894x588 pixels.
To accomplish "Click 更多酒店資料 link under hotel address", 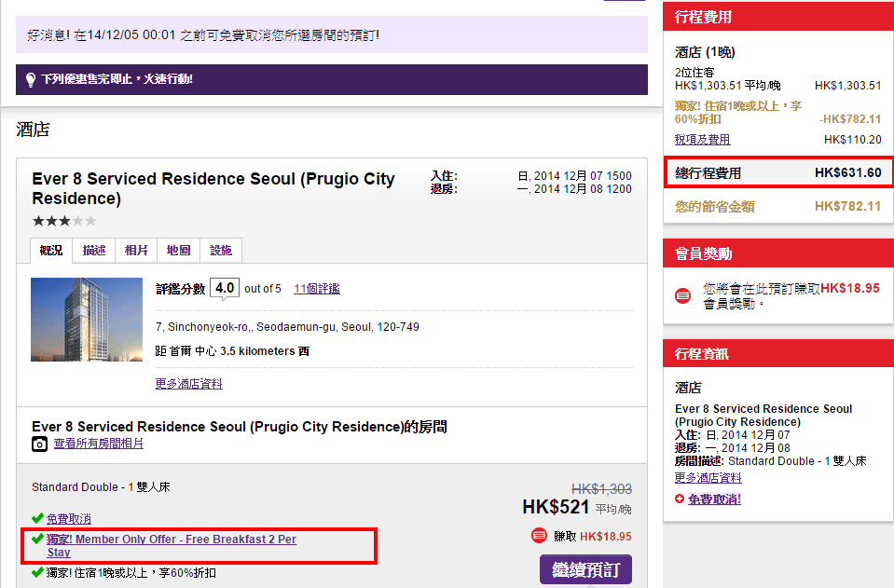I will (188, 384).
